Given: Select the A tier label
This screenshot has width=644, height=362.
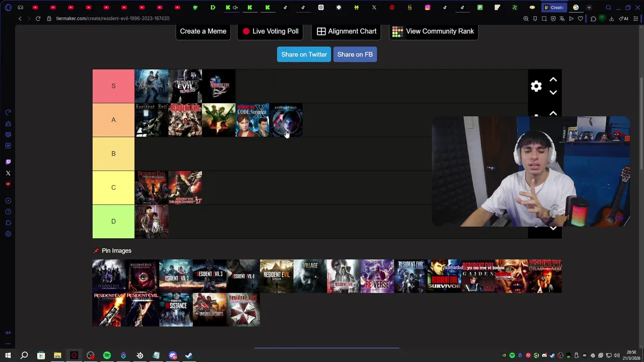Looking at the screenshot, I should tap(113, 120).
